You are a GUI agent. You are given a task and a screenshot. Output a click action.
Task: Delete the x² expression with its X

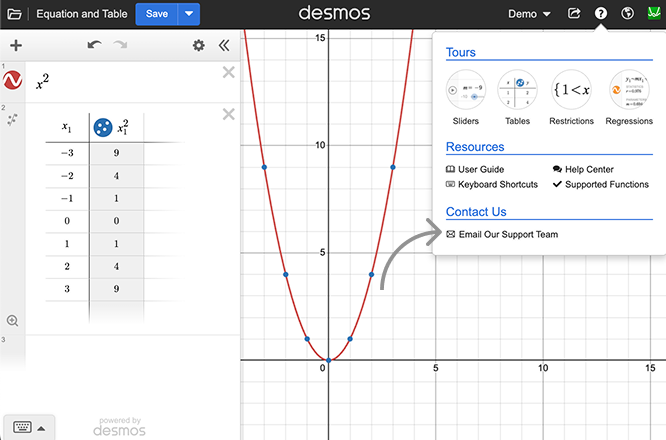click(x=228, y=72)
